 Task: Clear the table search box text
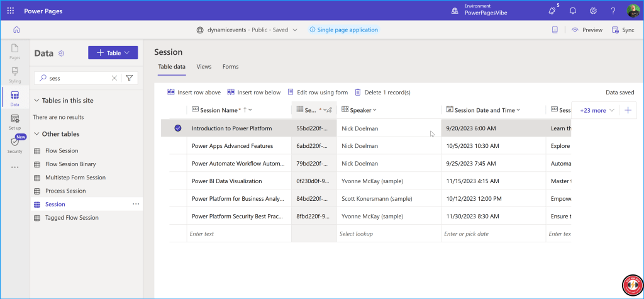click(114, 78)
